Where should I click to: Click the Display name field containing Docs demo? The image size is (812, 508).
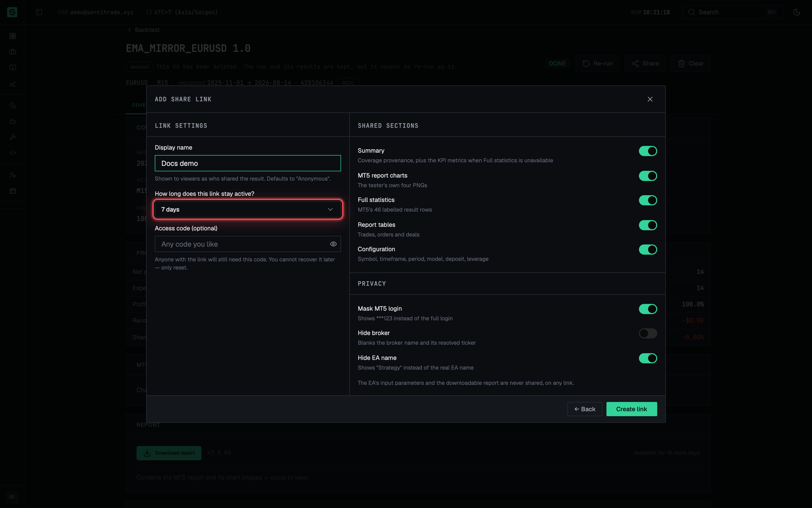(x=248, y=163)
